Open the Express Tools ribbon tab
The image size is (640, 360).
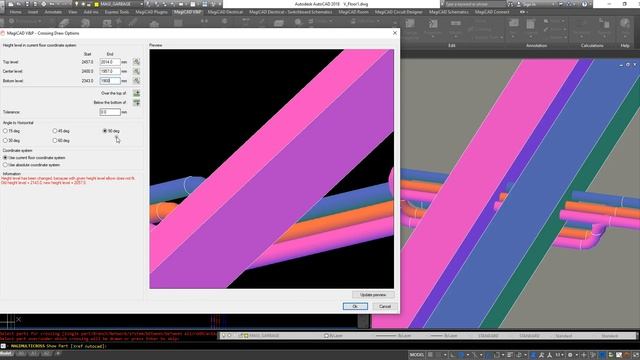pos(117,12)
